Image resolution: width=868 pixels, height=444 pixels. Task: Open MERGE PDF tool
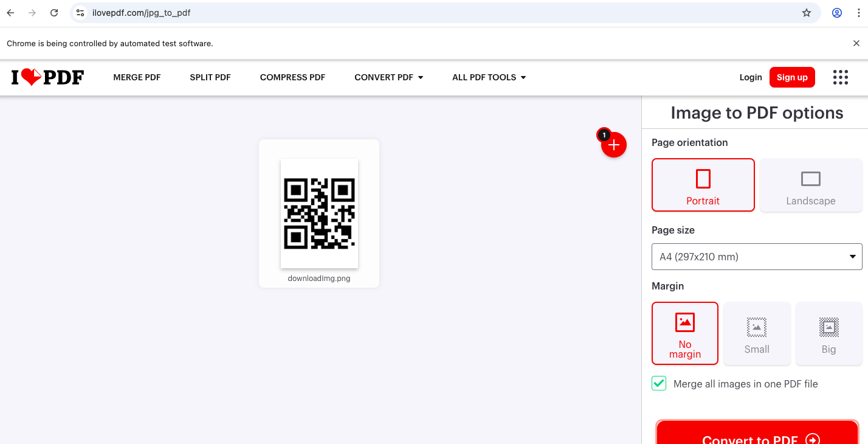[x=137, y=77]
